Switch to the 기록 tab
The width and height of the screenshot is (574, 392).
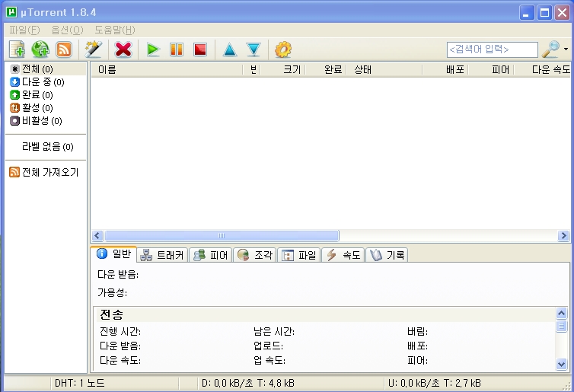coord(387,255)
